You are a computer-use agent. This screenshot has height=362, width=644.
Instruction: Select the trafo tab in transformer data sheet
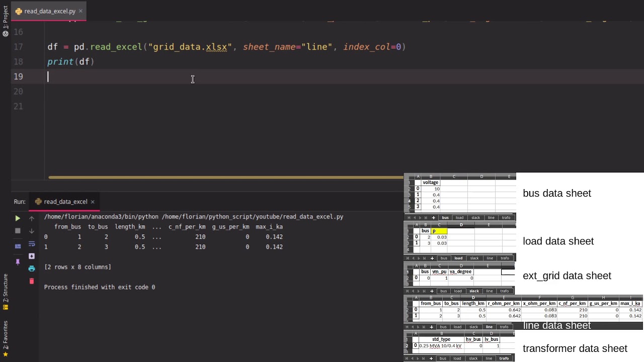504,358
